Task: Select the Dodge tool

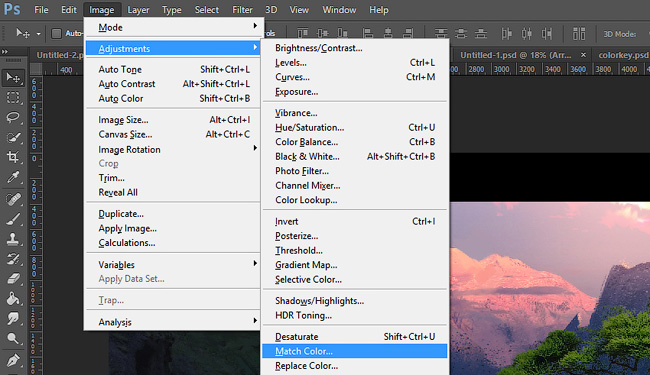Action: [13, 339]
